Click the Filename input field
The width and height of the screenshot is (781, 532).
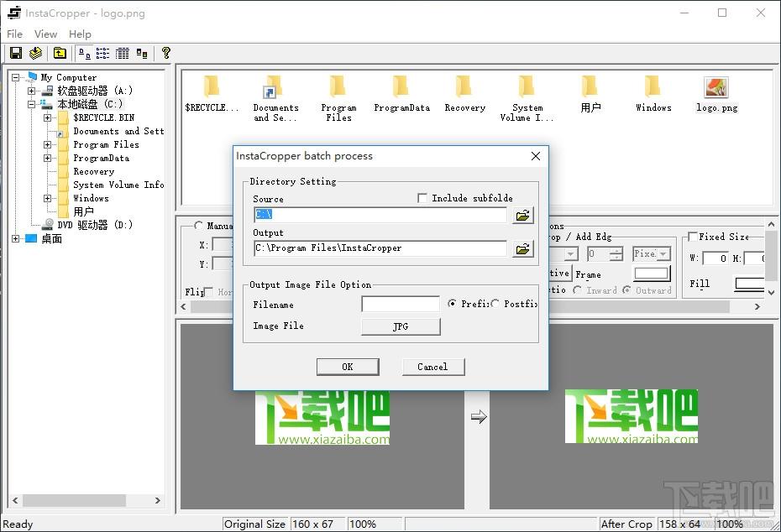coord(401,304)
